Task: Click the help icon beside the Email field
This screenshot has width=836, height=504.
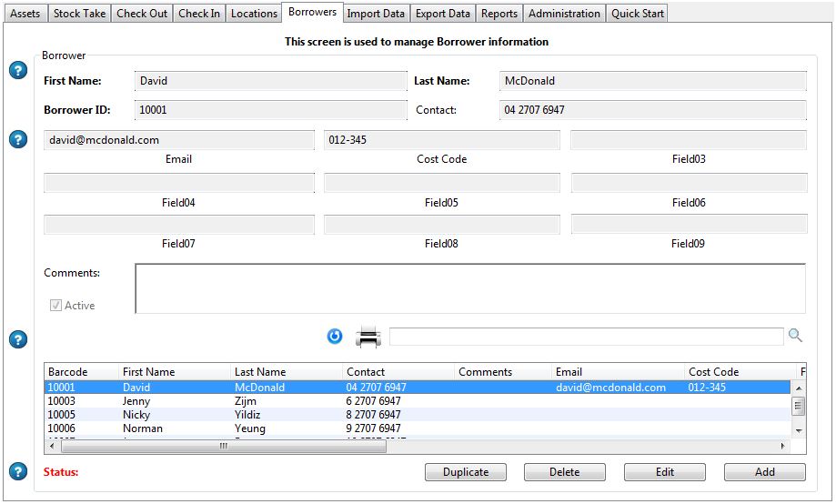Action: pos(18,140)
